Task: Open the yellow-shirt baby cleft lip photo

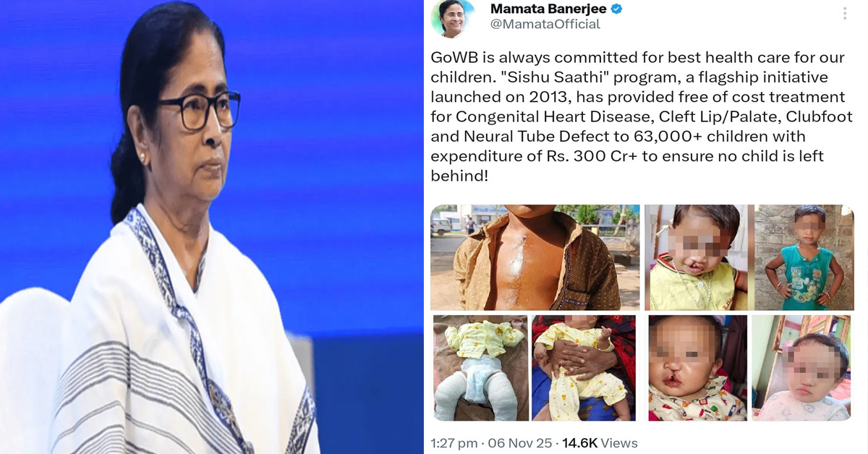Action: [x=697, y=257]
